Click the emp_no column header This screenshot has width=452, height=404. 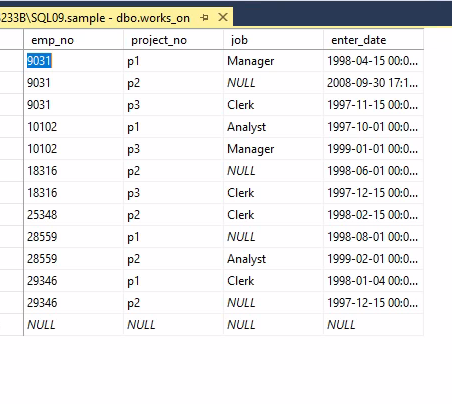point(73,40)
